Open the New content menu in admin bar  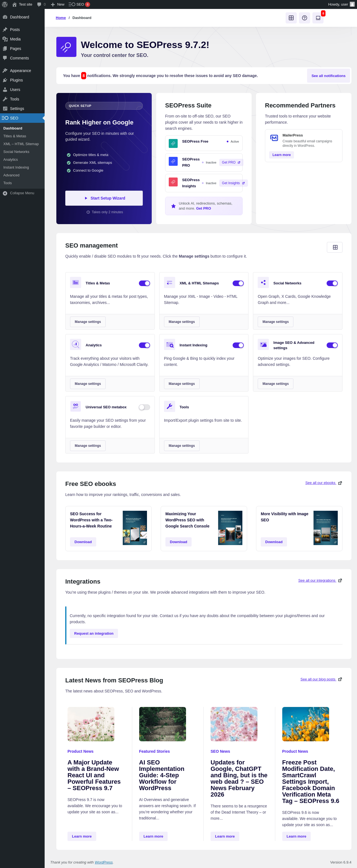click(x=57, y=4)
